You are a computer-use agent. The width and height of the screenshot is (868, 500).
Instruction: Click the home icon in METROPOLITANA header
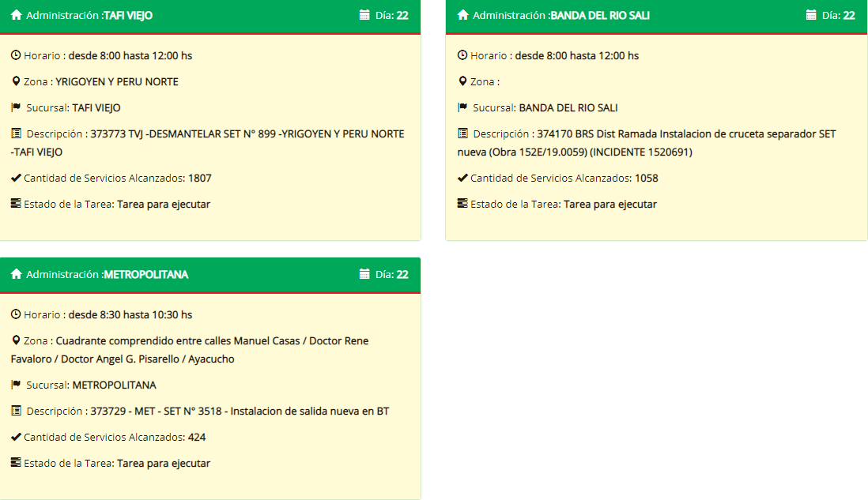coord(16,274)
